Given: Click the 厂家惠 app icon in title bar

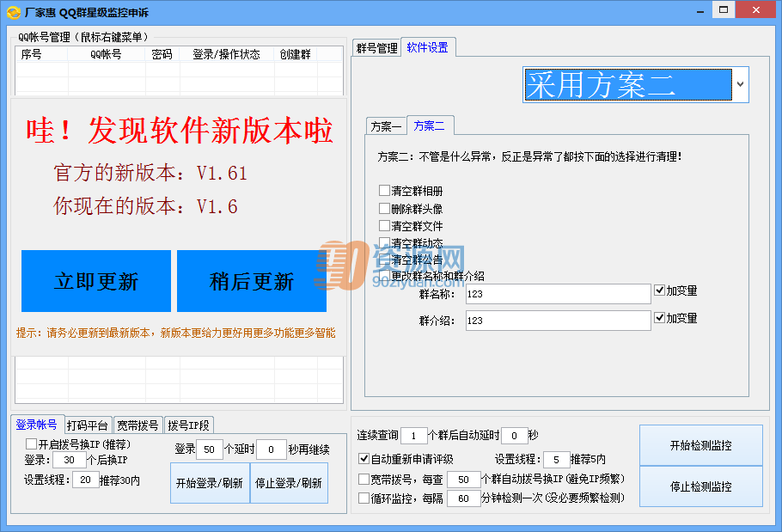Looking at the screenshot, I should click(x=14, y=12).
